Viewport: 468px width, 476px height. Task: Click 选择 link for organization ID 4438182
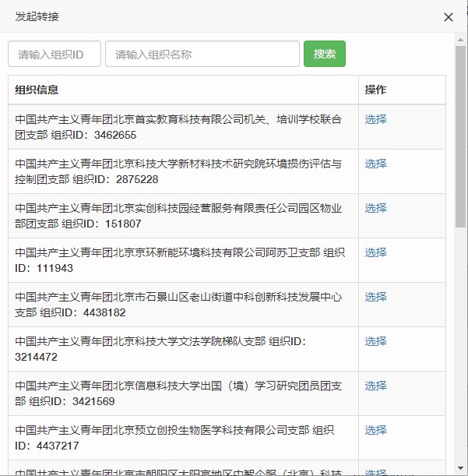pos(375,297)
